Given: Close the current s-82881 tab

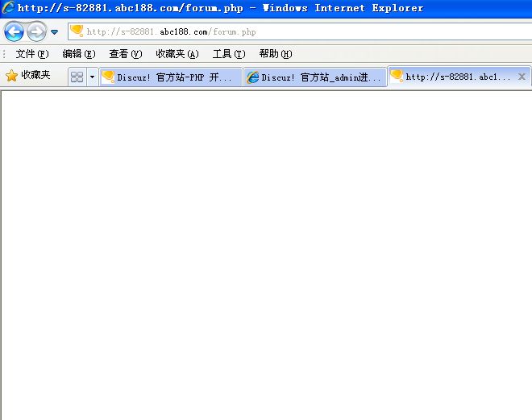Looking at the screenshot, I should pyautogui.click(x=522, y=77).
